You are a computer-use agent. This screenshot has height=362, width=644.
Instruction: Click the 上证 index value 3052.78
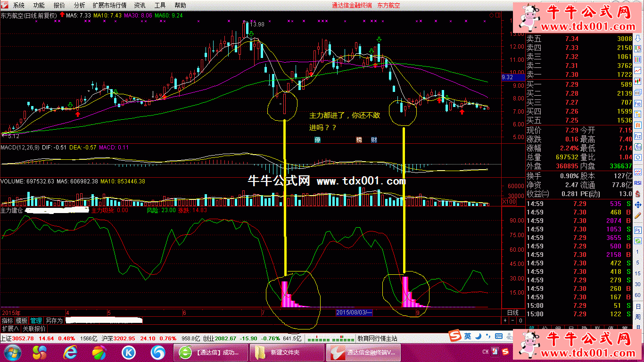point(23,338)
